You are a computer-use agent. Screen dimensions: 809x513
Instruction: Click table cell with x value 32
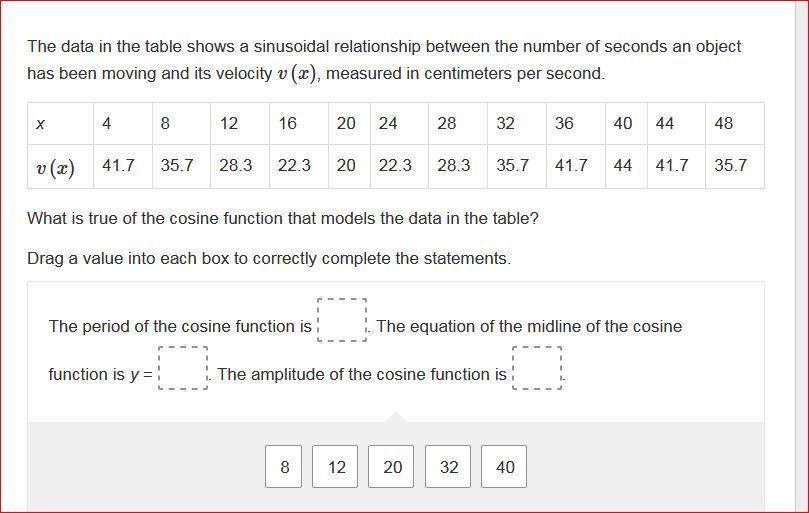[x=517, y=123]
